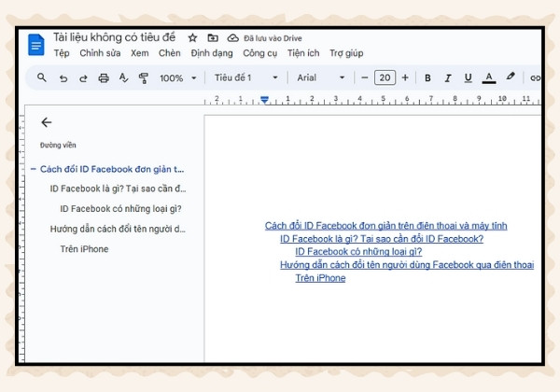
Task: Open the Chỉnh sửa menu
Action: point(100,53)
